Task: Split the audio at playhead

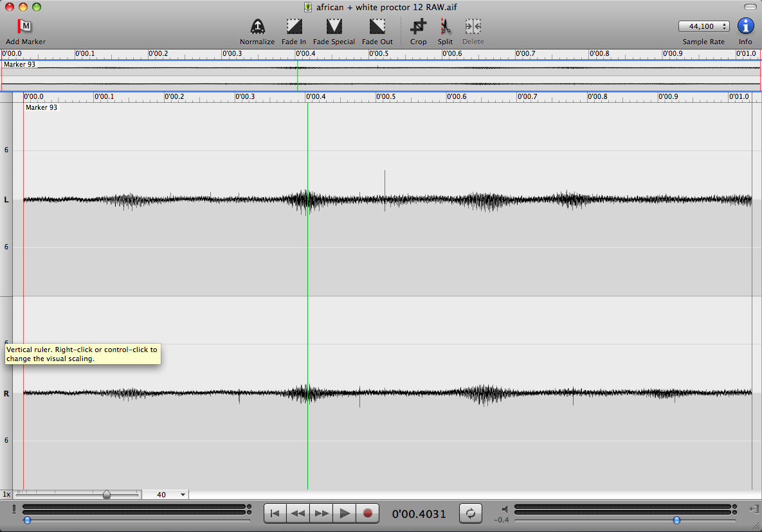Action: pyautogui.click(x=445, y=26)
